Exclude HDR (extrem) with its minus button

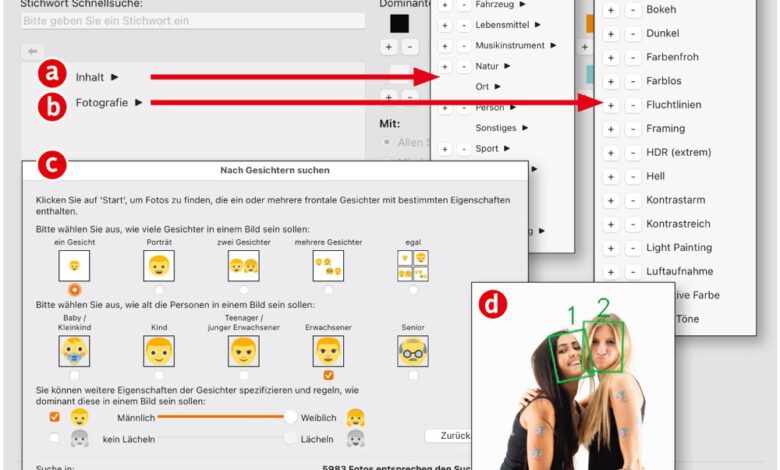pos(633,153)
